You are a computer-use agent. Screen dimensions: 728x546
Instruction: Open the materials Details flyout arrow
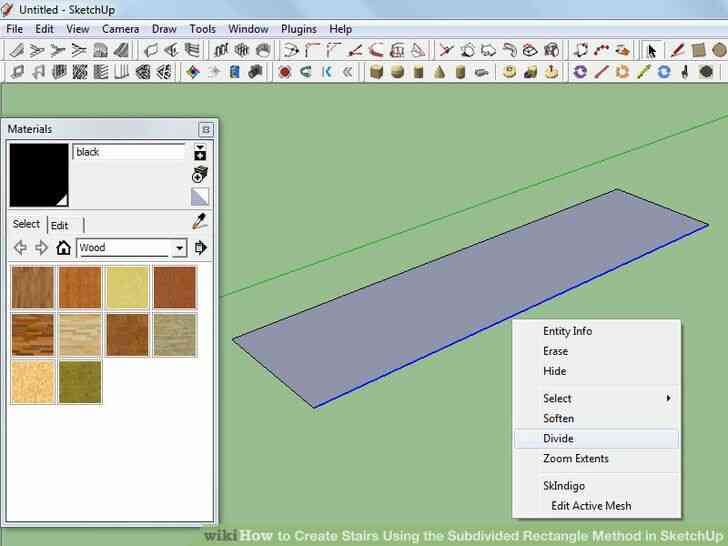(x=201, y=247)
